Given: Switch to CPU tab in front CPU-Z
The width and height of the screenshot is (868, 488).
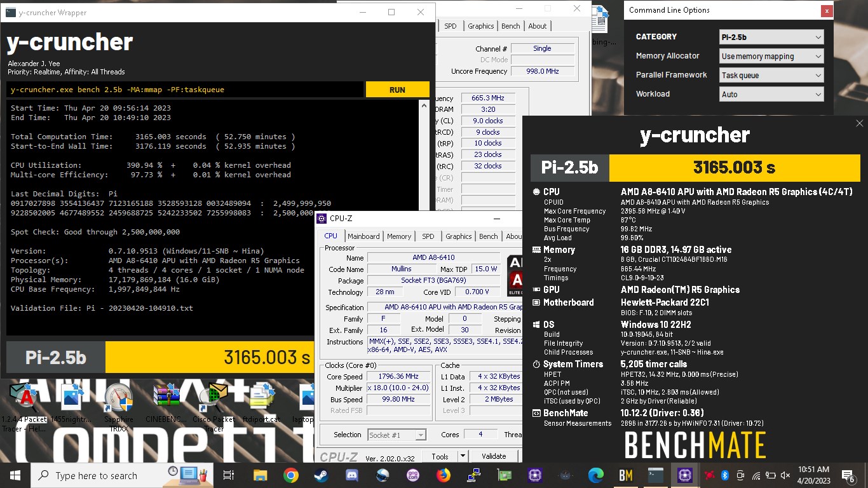Looking at the screenshot, I should [x=331, y=236].
